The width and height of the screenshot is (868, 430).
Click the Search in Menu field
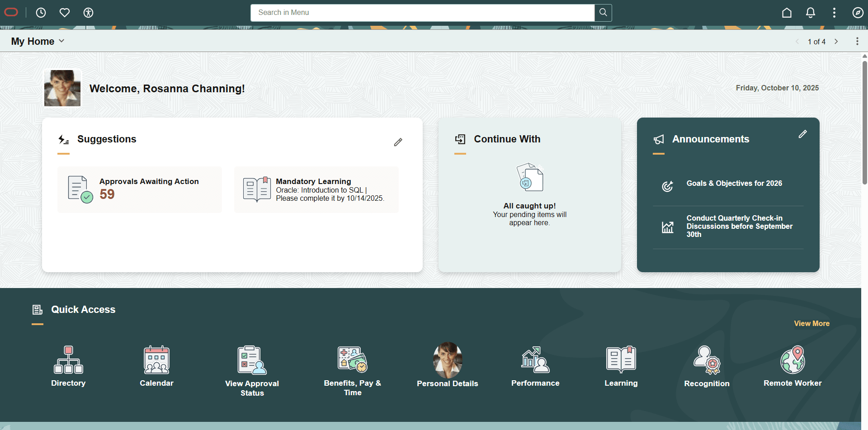(x=422, y=13)
